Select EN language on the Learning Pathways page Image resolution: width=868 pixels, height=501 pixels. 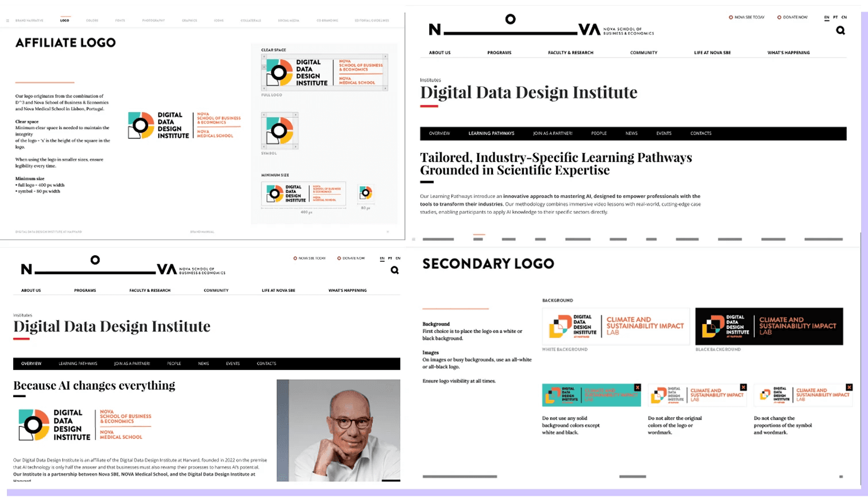click(x=827, y=17)
